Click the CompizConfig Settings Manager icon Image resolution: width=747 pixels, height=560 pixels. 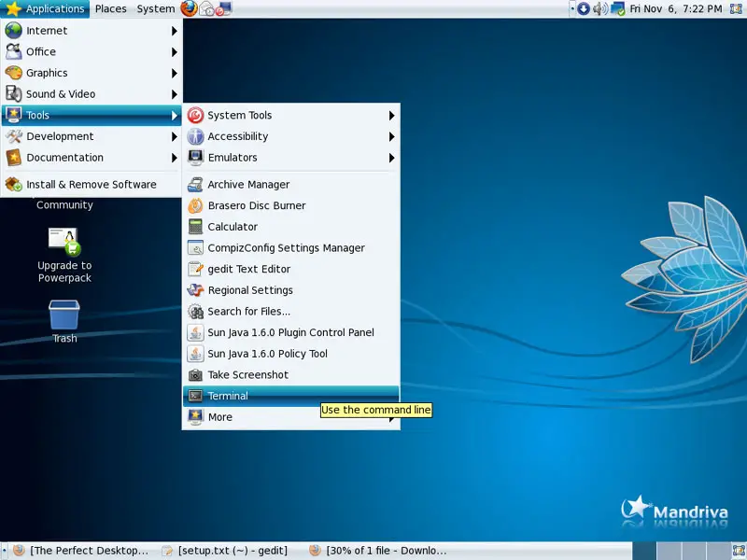point(195,247)
